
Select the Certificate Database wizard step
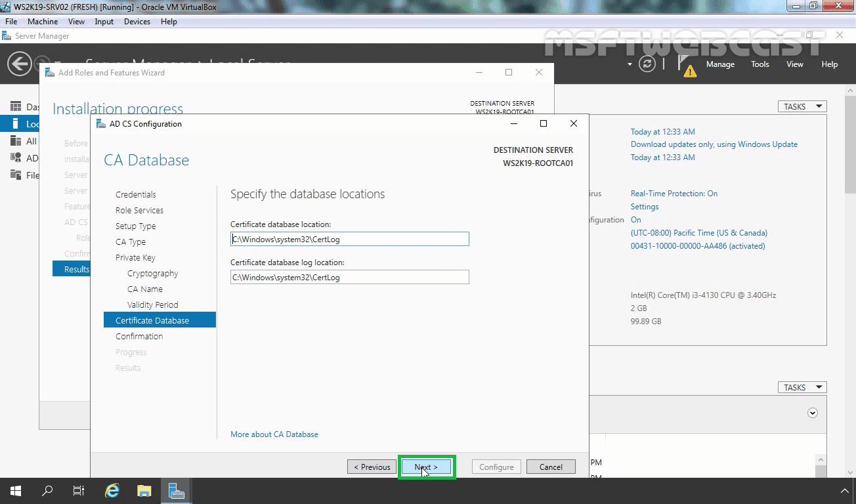[x=160, y=320]
